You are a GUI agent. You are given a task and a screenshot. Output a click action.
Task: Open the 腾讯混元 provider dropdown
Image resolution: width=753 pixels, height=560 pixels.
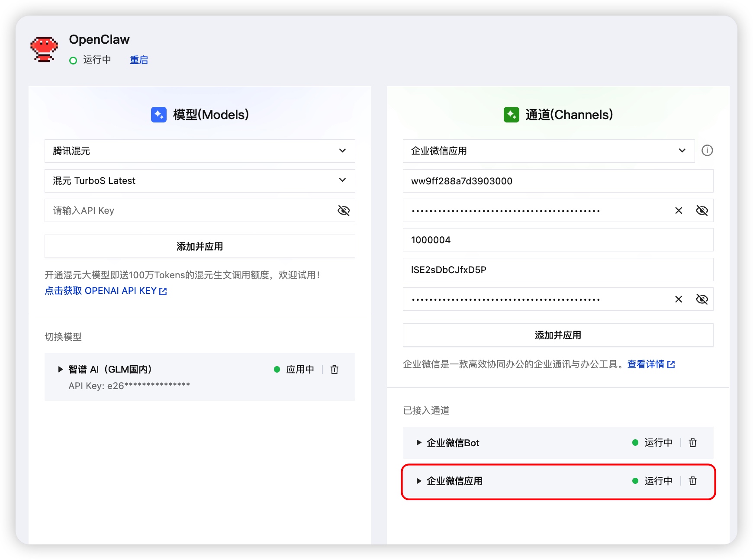tap(200, 151)
